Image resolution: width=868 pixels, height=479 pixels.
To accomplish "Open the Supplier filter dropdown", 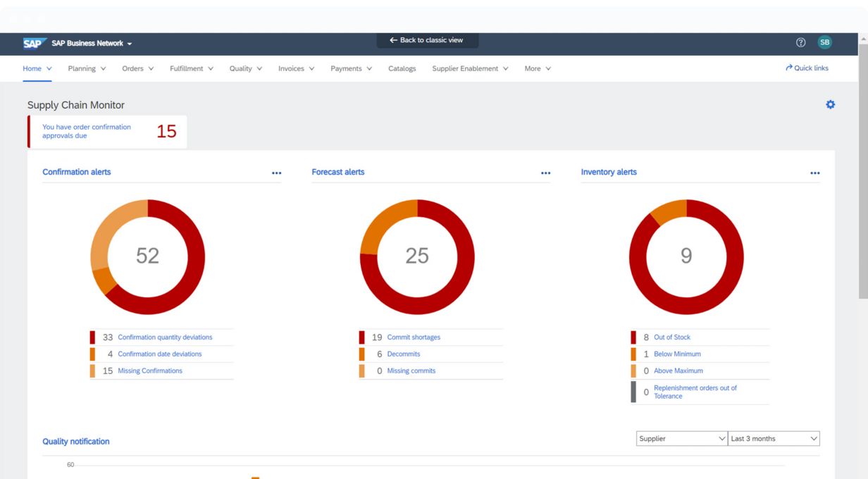I will [681, 439].
